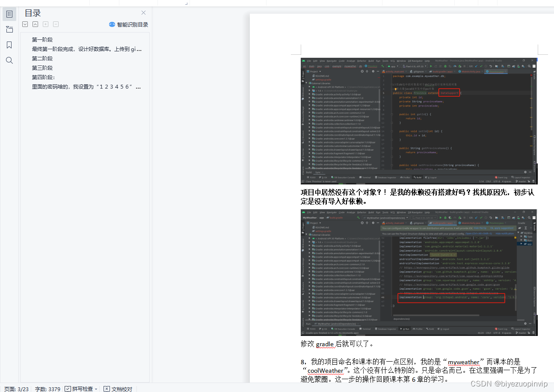Jump to the 第一阶段 catalog entry

click(42, 39)
